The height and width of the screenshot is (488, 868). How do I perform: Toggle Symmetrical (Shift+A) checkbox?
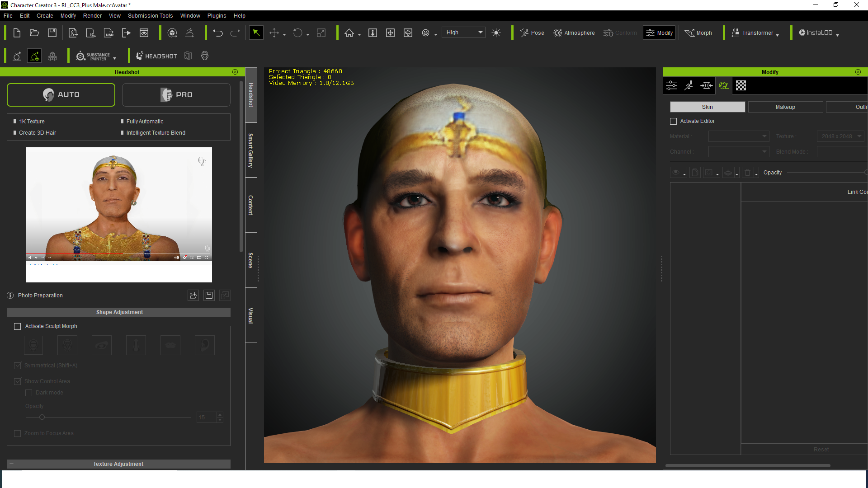[x=18, y=366]
